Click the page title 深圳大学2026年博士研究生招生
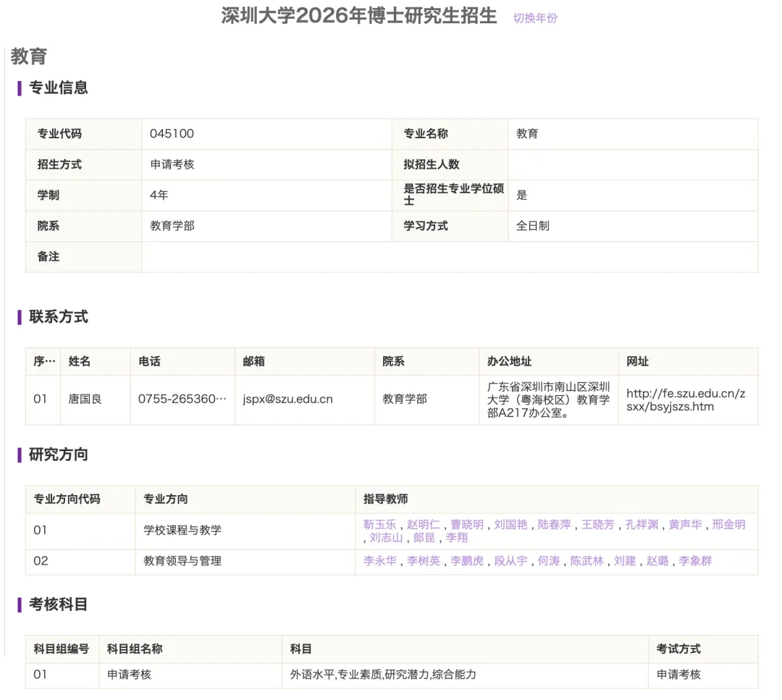Viewport: 782px width, 700px height. click(x=359, y=16)
